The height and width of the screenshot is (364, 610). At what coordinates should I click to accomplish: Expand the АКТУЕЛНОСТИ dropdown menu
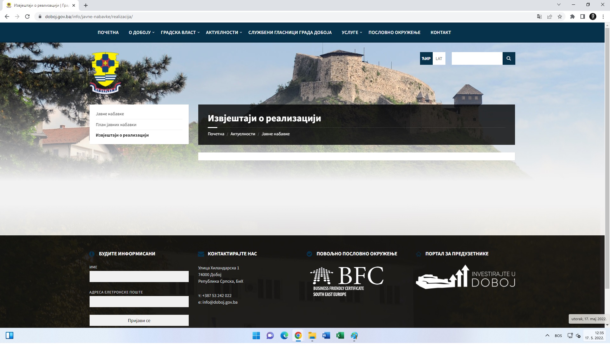coord(224,32)
